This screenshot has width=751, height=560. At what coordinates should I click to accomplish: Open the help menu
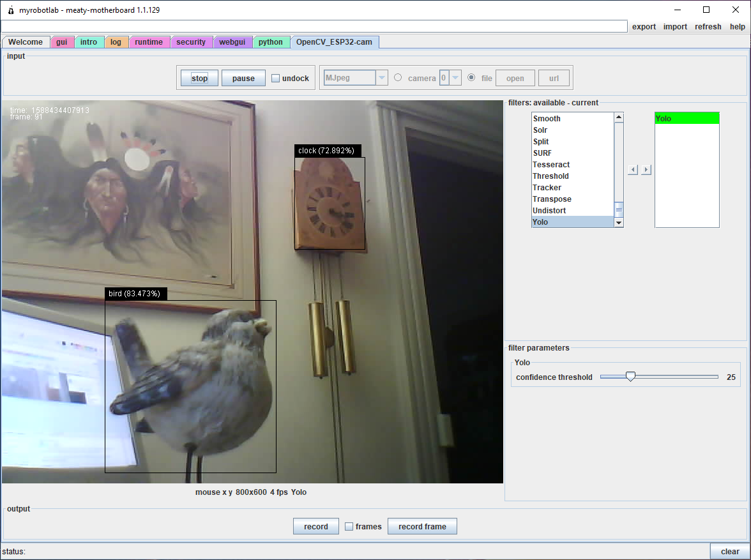point(737,27)
